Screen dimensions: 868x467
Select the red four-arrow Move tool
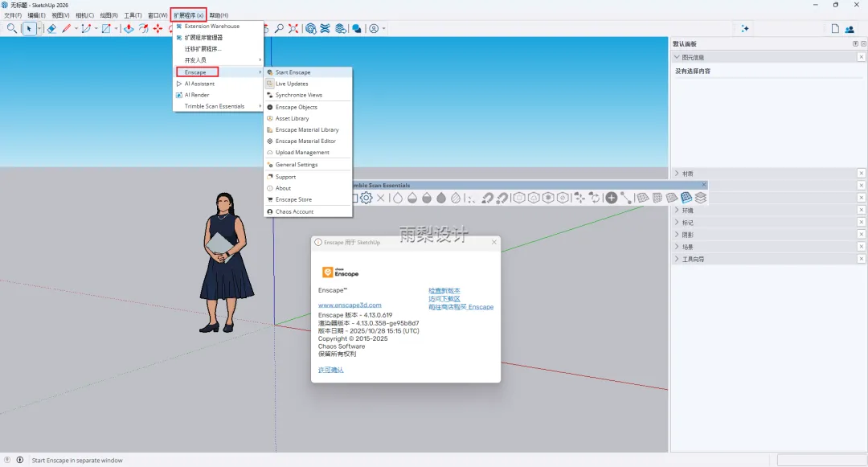click(158, 28)
